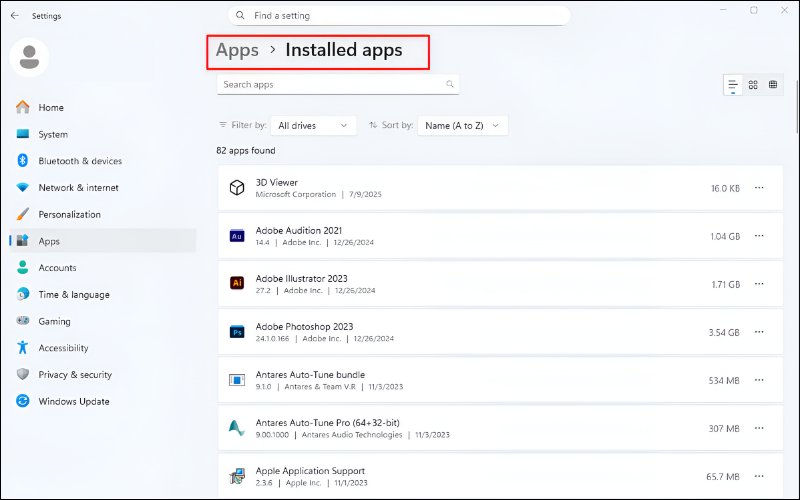This screenshot has width=800, height=500.
Task: Select the 3D Viewer app name
Action: click(277, 182)
